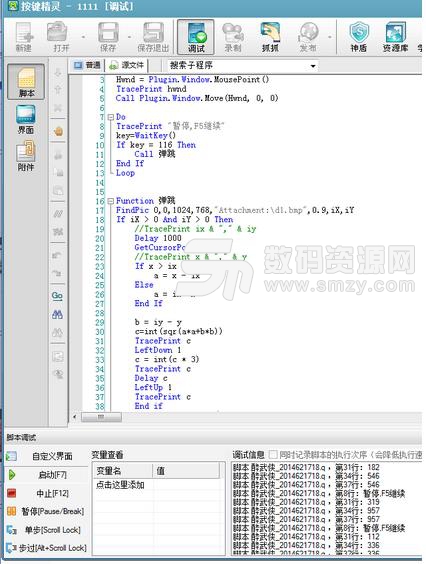The height and width of the screenshot is (564, 426).
Task: Click 点击这里添加 to add a variable
Action: coord(120,485)
